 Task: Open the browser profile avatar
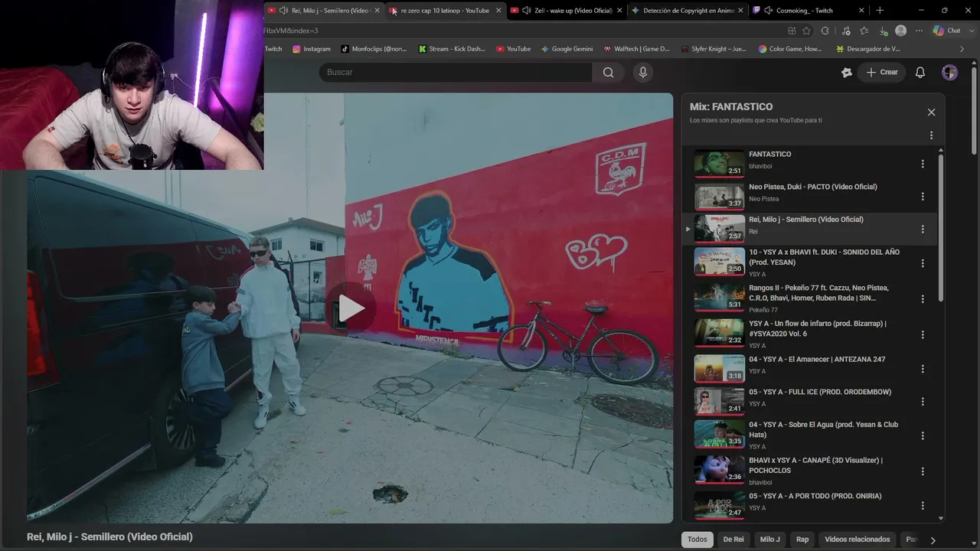tap(901, 31)
